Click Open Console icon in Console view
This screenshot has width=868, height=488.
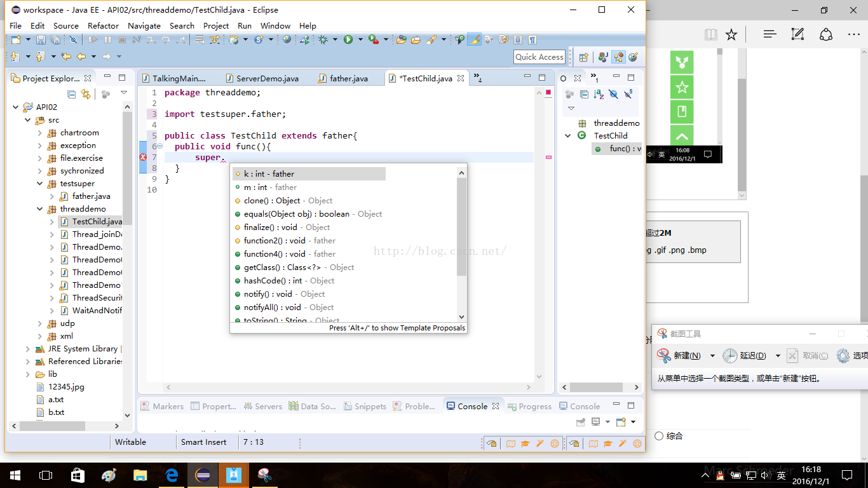(x=621, y=422)
